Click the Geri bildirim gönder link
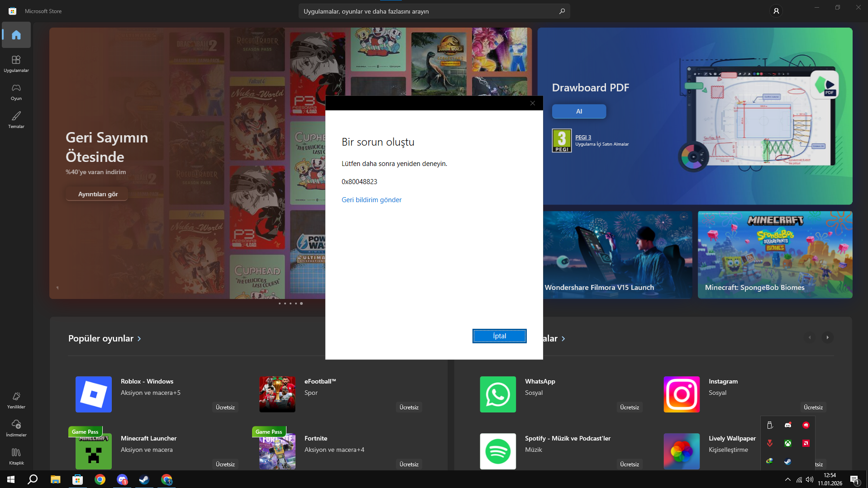This screenshot has height=488, width=868. click(372, 200)
